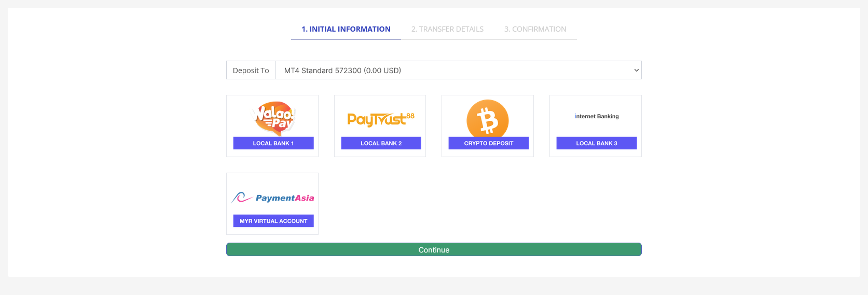Open the Deposit To account dropdown
The width and height of the screenshot is (868, 295).
pos(459,70)
